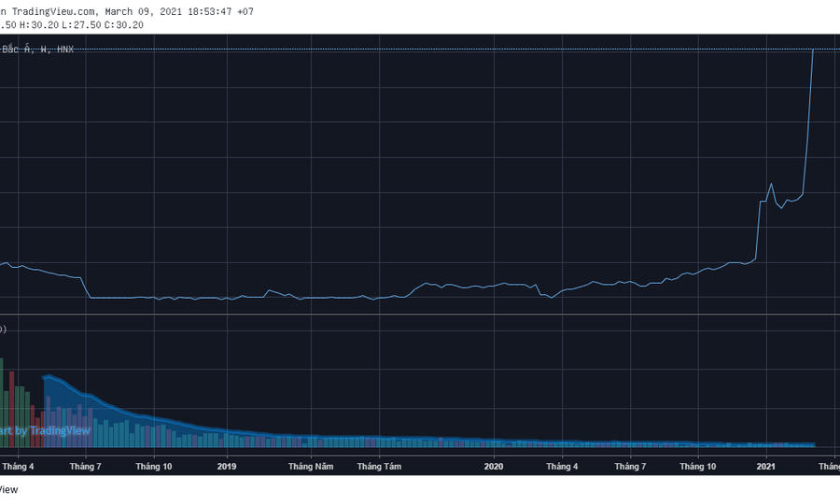The image size is (840, 504).
Task: Click the 2021 label on time axis
Action: click(x=765, y=466)
